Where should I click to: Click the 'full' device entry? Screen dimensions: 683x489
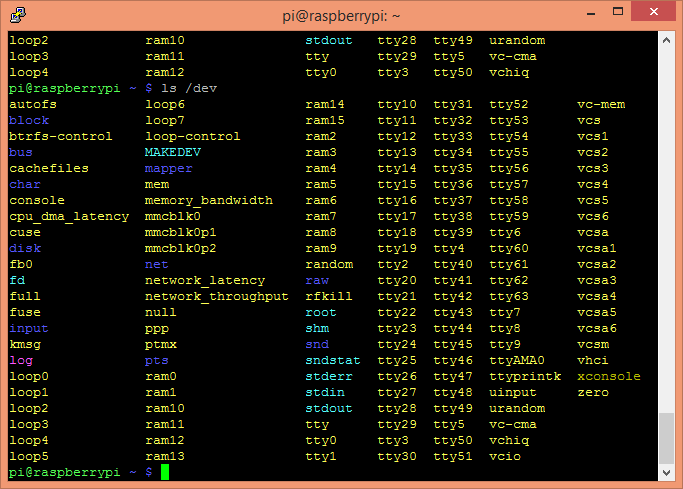point(25,297)
